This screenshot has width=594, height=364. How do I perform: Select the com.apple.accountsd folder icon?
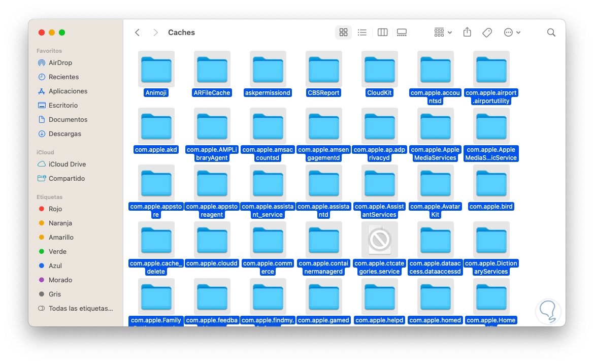pyautogui.click(x=435, y=70)
